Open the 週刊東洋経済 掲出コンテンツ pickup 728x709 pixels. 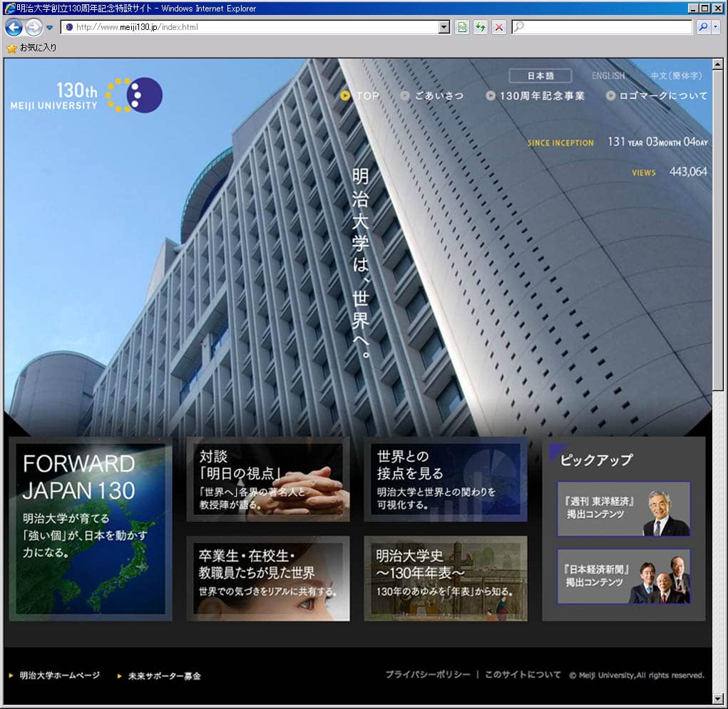[x=623, y=509]
